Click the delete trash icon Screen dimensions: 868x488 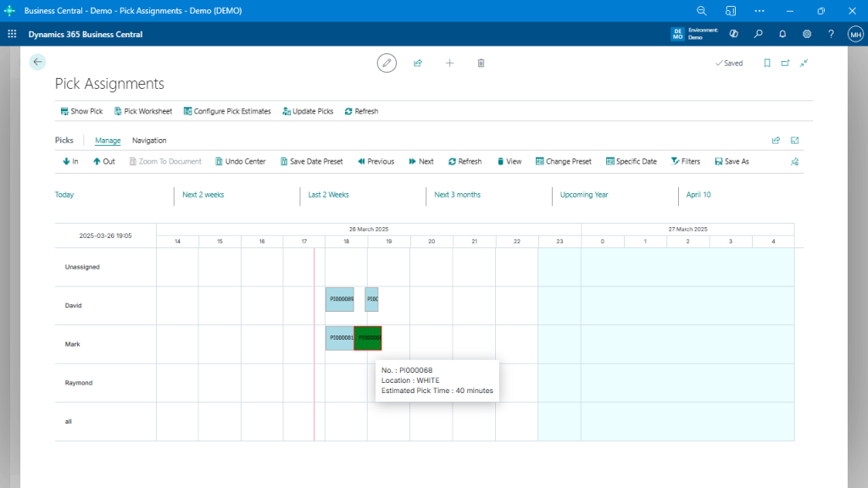[x=481, y=63]
